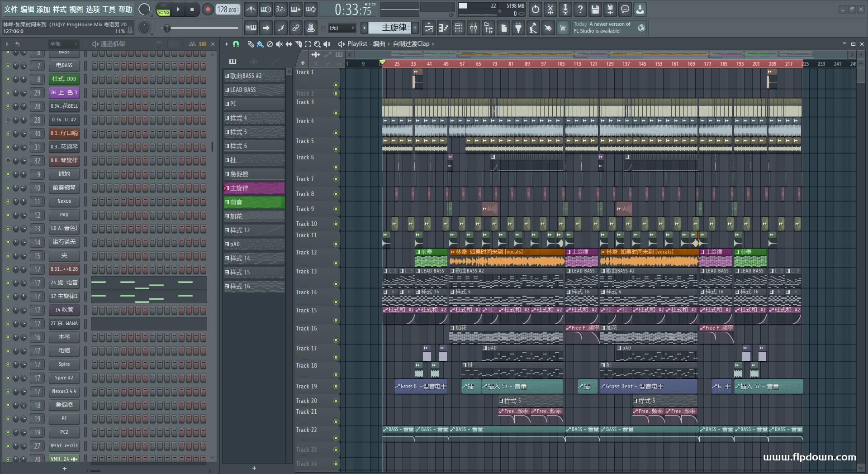The width and height of the screenshot is (868, 474).
Task: Open the plugin picker plug icon
Action: pyautogui.click(x=518, y=28)
